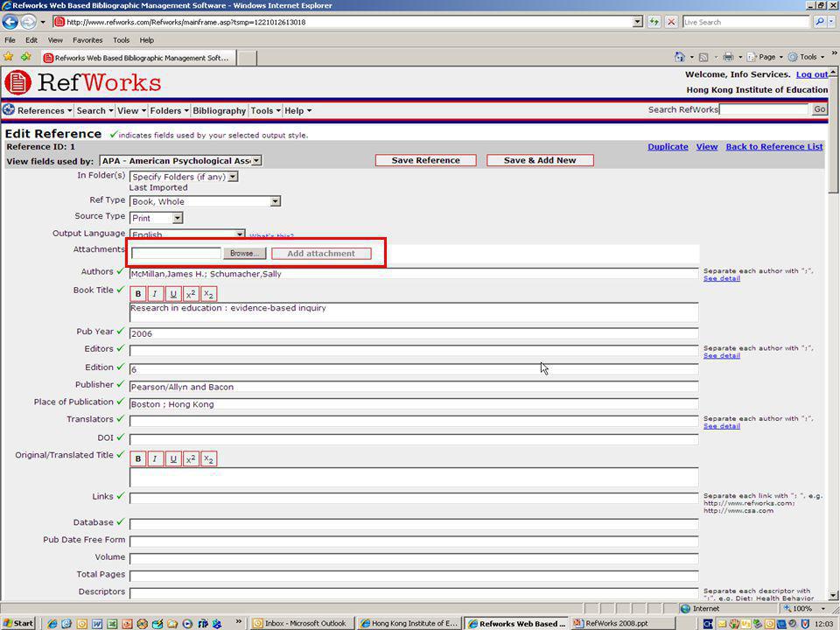Open the Bibliography menu

pos(219,110)
